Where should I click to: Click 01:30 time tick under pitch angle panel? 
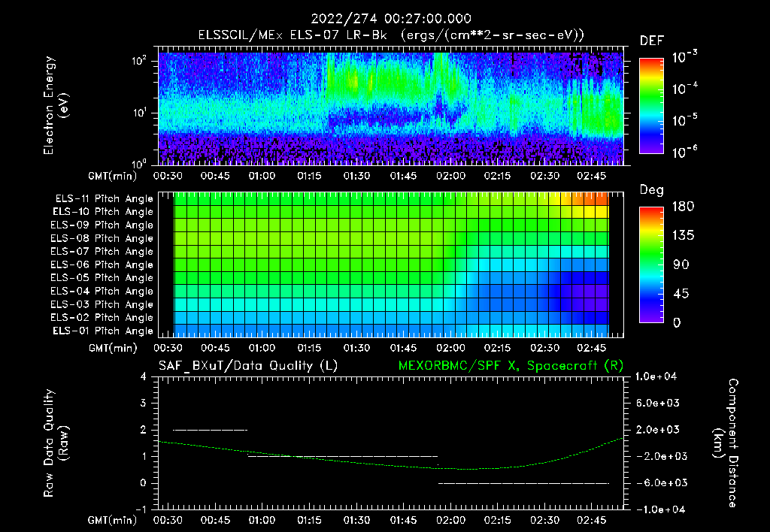356,348
